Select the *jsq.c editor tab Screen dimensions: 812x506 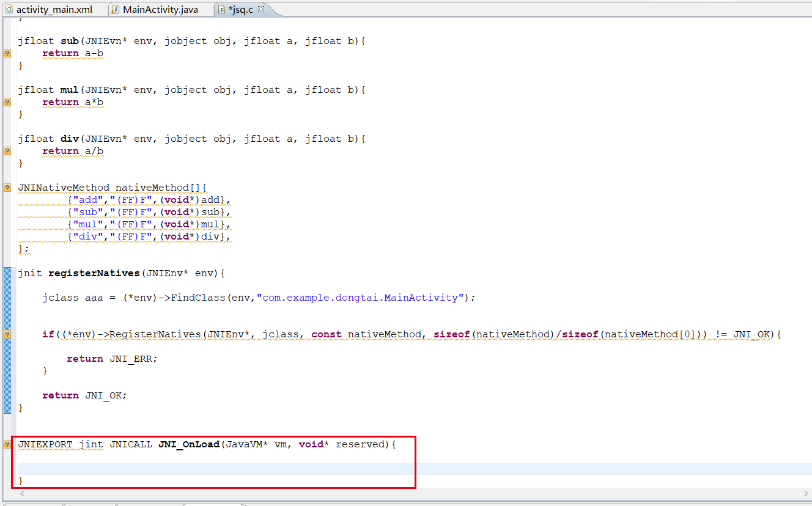235,10
